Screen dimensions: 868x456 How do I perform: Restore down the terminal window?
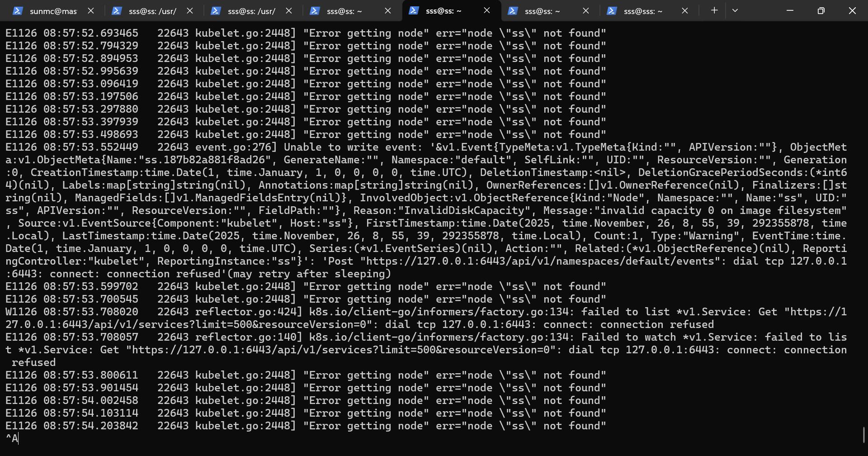(x=821, y=10)
